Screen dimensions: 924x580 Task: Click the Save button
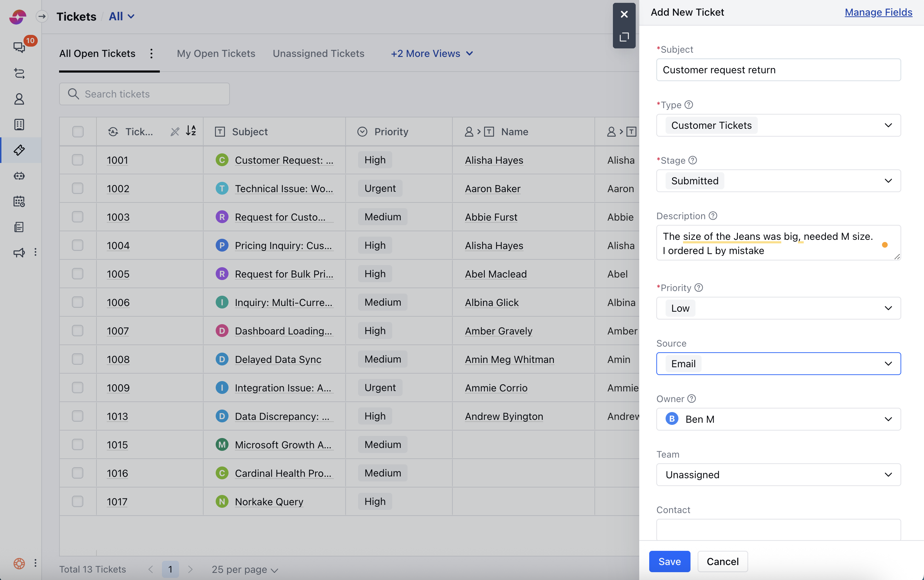pyautogui.click(x=669, y=561)
